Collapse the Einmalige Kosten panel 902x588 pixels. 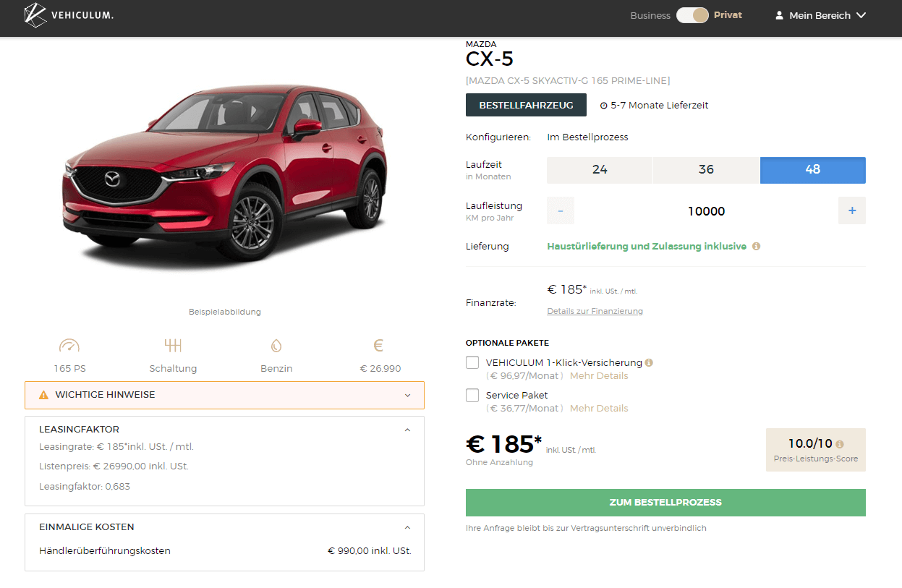tap(407, 527)
